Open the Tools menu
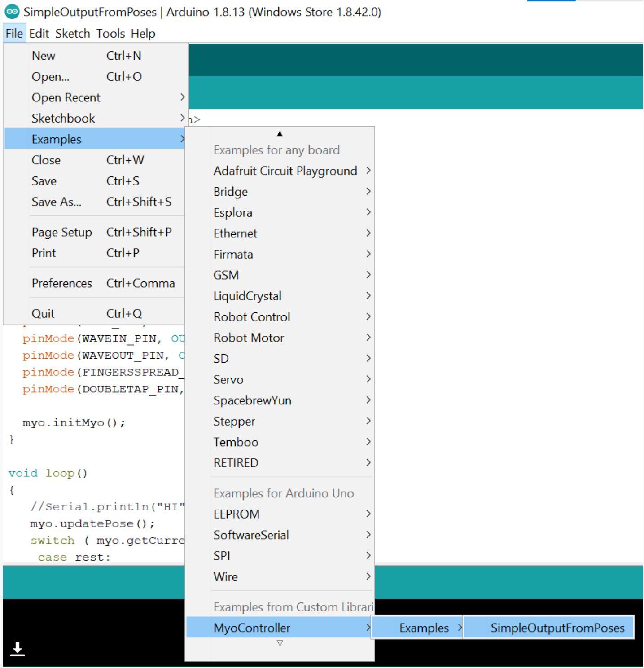This screenshot has width=644, height=668. [110, 33]
